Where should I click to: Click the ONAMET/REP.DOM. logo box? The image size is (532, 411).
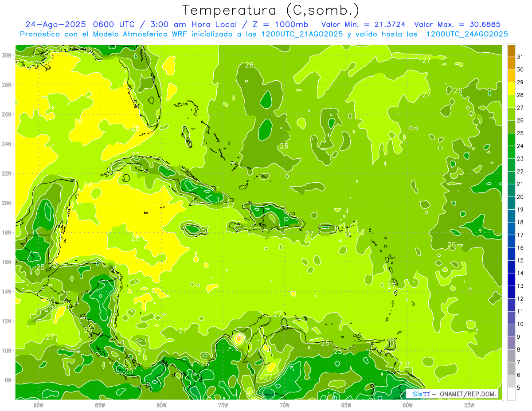[x=452, y=394]
